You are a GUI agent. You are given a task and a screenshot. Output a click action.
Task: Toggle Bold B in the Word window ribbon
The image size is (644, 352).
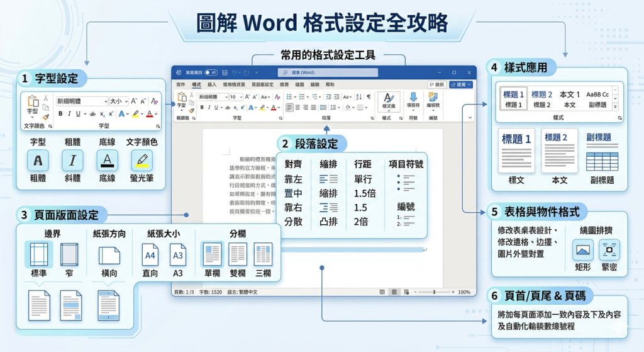click(202, 107)
